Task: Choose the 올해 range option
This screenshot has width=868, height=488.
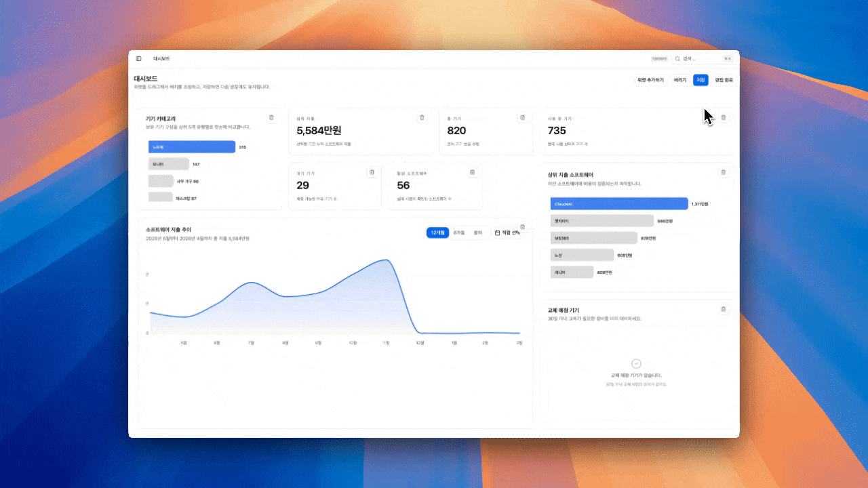Action: tap(478, 232)
